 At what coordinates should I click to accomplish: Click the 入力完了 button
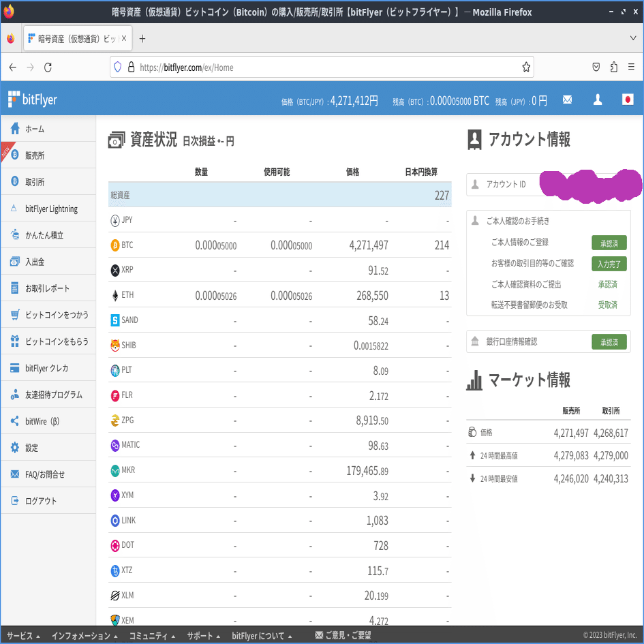click(609, 264)
